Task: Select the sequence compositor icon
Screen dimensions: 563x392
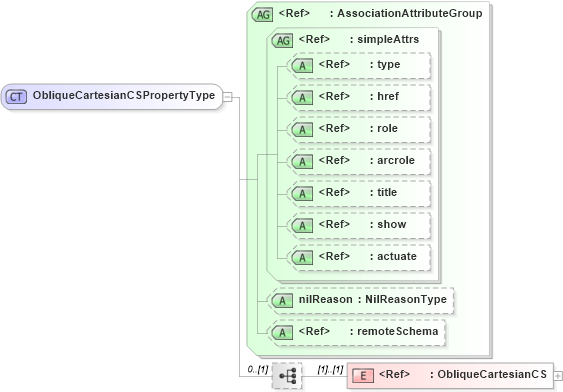Action: point(287,376)
